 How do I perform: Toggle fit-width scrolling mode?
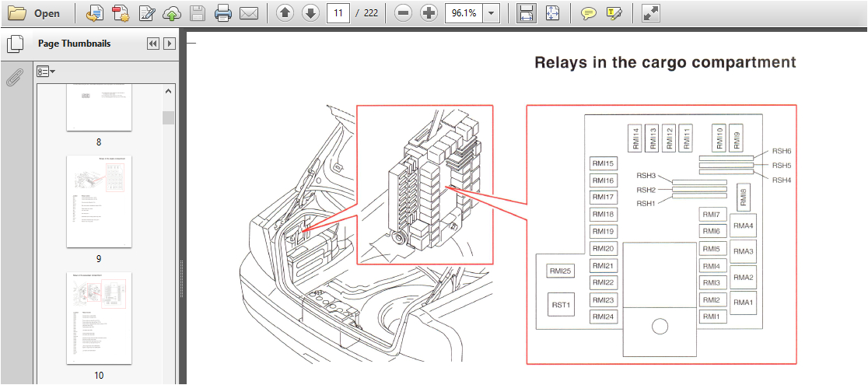pos(527,13)
